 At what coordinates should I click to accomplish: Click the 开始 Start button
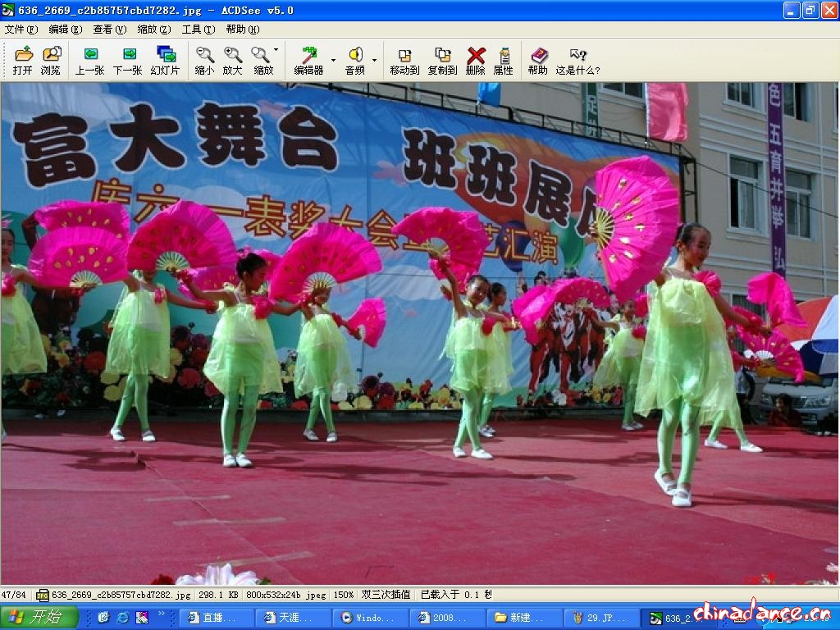point(39,617)
